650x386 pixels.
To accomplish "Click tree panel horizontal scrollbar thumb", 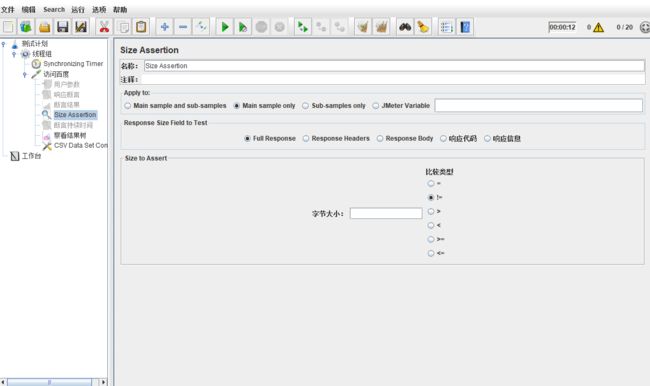I will pos(49,382).
